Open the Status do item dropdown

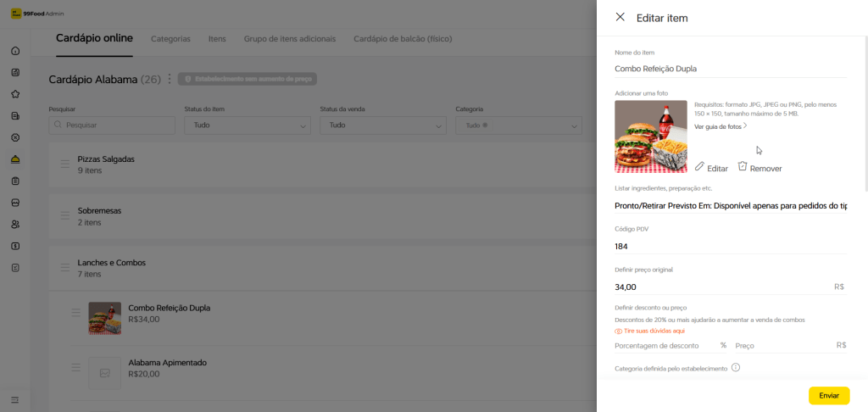247,125
